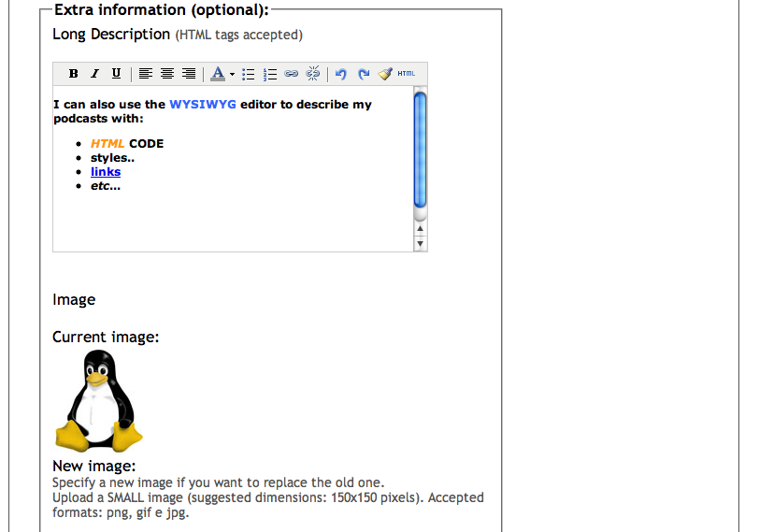Screen dimensions: 759x532
Task: Click the 'Extra information (optional):' legend
Action: pyautogui.click(x=161, y=9)
